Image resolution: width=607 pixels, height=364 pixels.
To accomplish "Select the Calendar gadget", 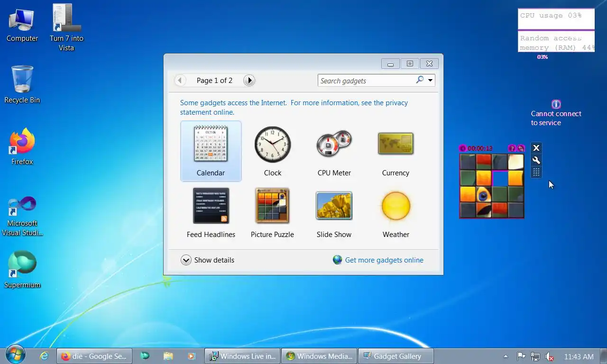I will 211,151.
